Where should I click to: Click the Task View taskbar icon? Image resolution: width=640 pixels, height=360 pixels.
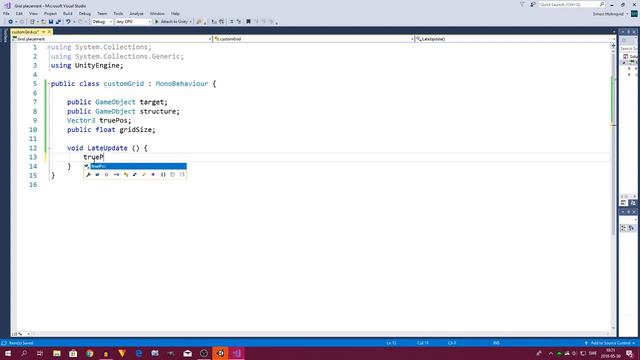(x=40, y=353)
